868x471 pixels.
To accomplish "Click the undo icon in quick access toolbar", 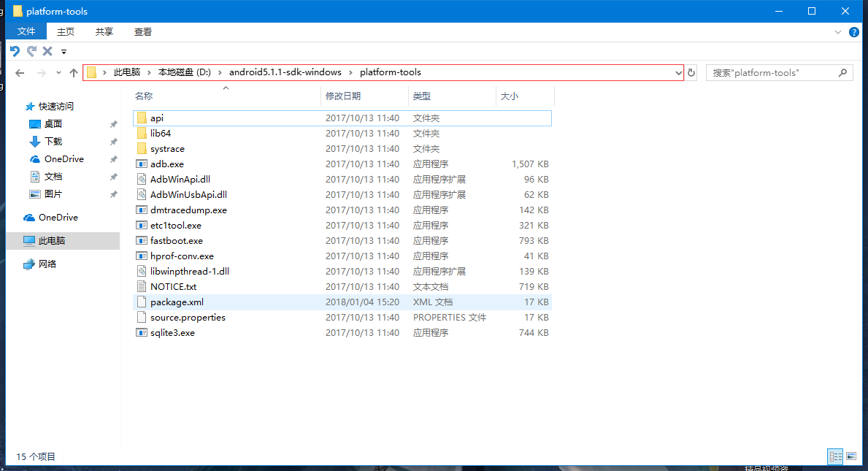I will (x=15, y=51).
